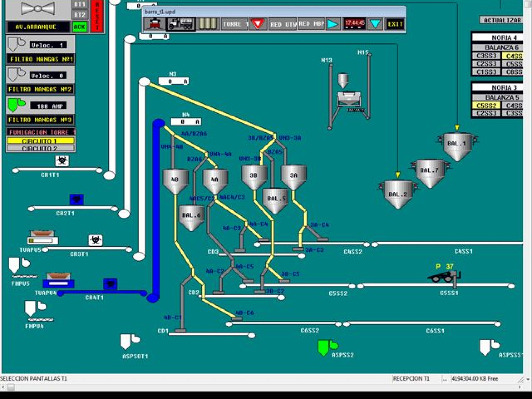
Task: Toggle the yellow CIRCUITO 1 selector
Action: coord(40,141)
